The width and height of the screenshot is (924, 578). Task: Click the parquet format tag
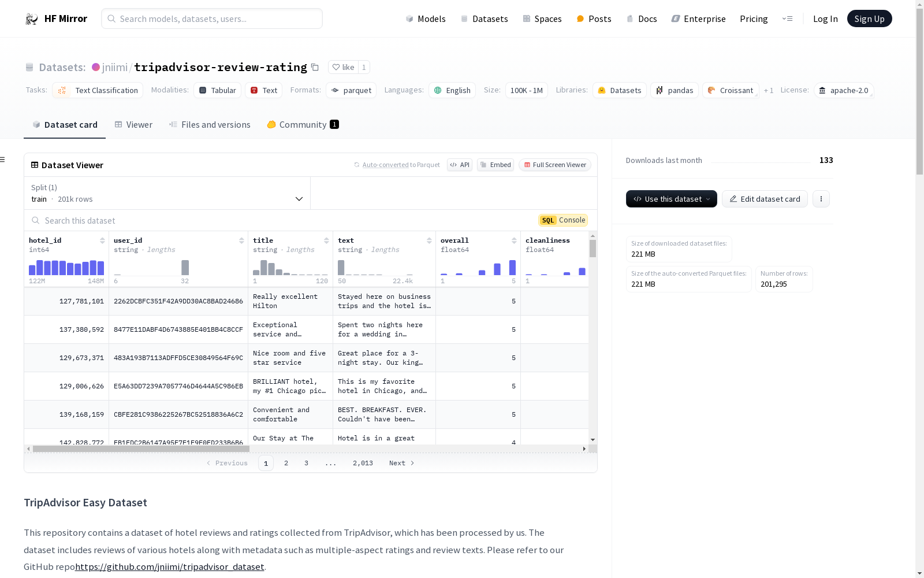point(351,90)
